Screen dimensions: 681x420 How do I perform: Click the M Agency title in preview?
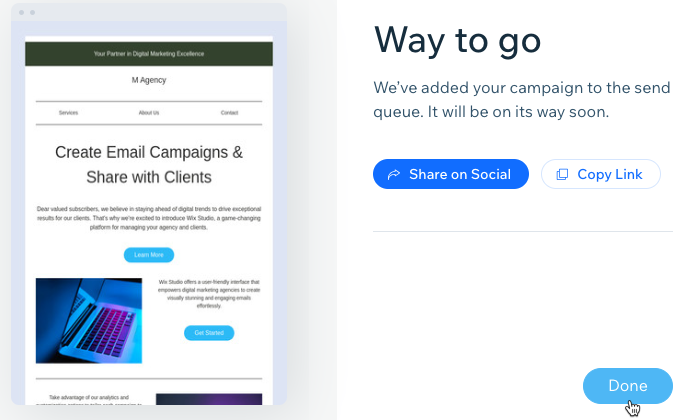tap(149, 80)
